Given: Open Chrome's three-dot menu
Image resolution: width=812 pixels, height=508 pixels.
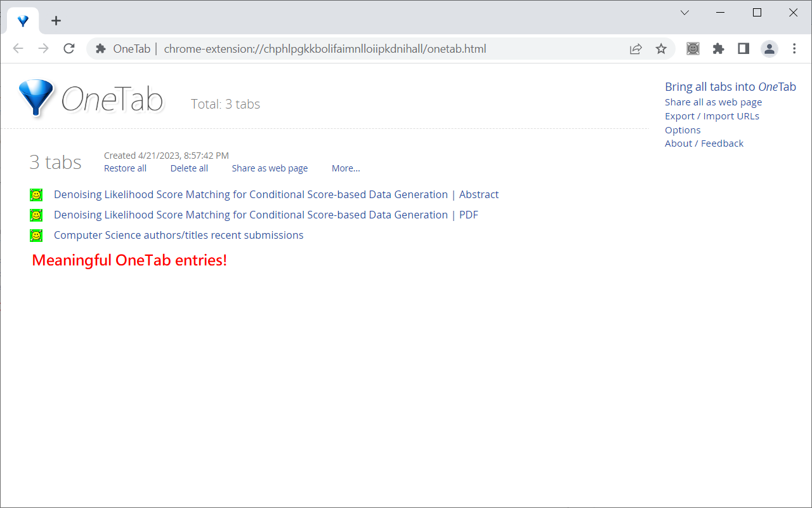Looking at the screenshot, I should pyautogui.click(x=794, y=49).
